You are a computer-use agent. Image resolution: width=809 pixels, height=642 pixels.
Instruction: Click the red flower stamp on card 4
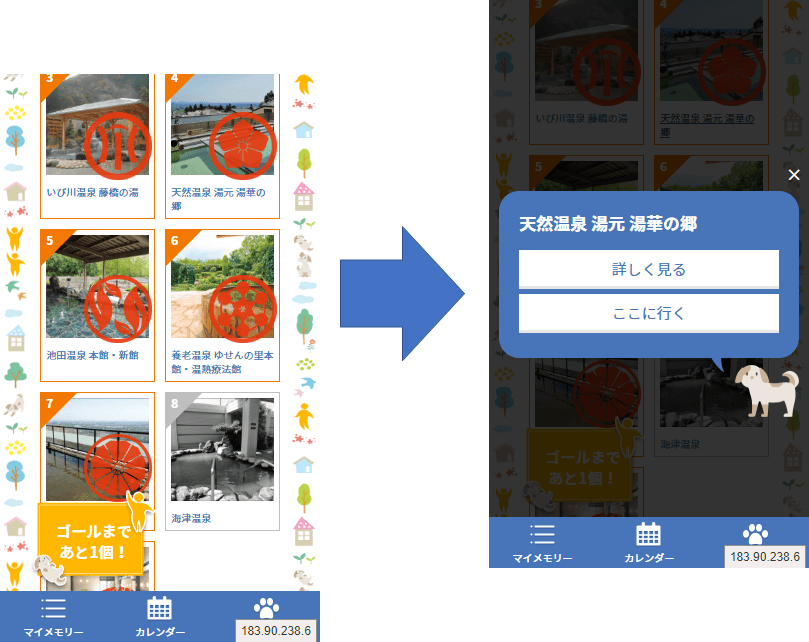tap(242, 146)
